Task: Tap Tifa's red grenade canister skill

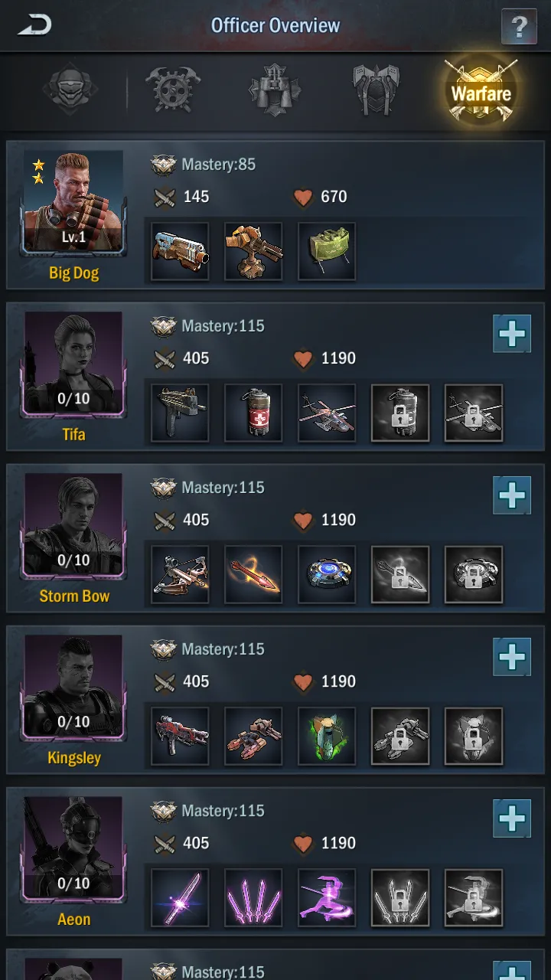Action: 253,413
